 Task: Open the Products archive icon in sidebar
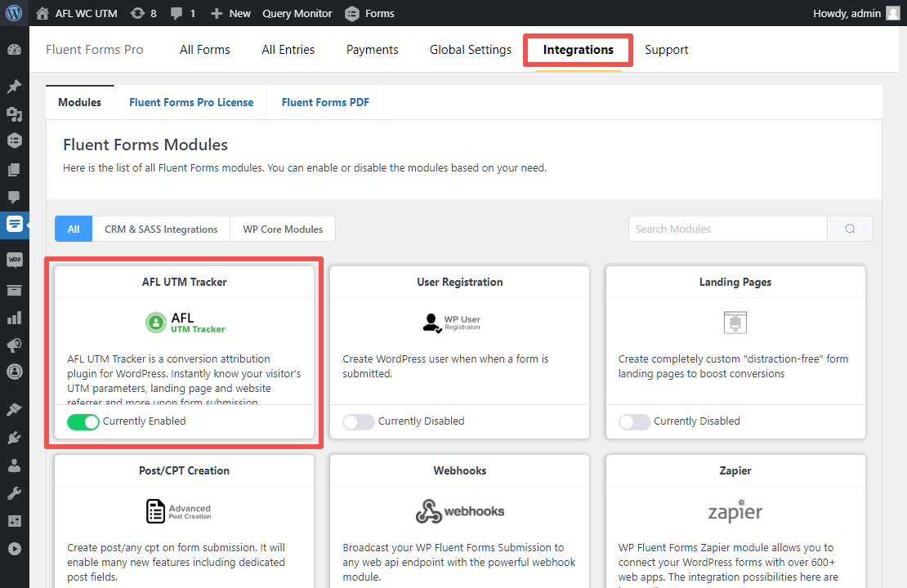click(15, 290)
